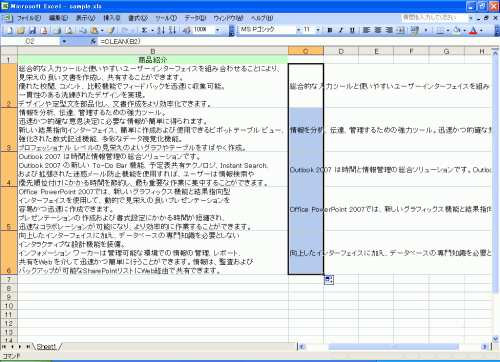Click the AutoSum sigma icon
The image size is (500, 362).
[x=144, y=31]
